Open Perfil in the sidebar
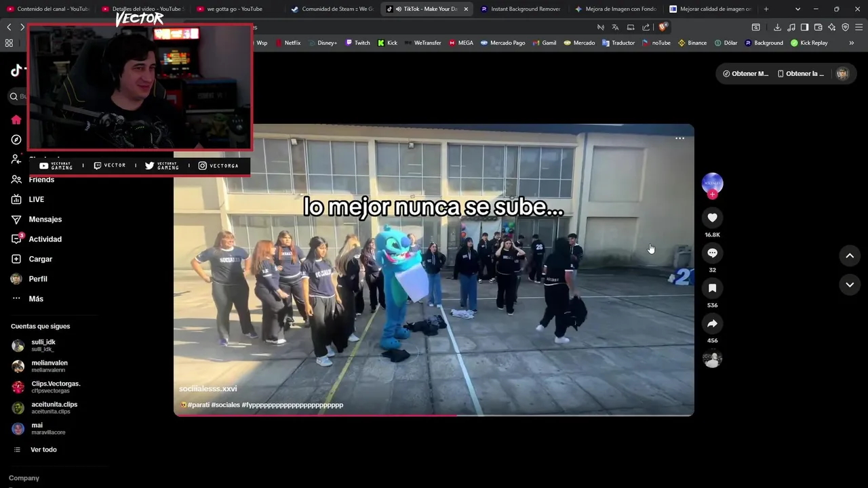868x488 pixels. (x=29, y=279)
